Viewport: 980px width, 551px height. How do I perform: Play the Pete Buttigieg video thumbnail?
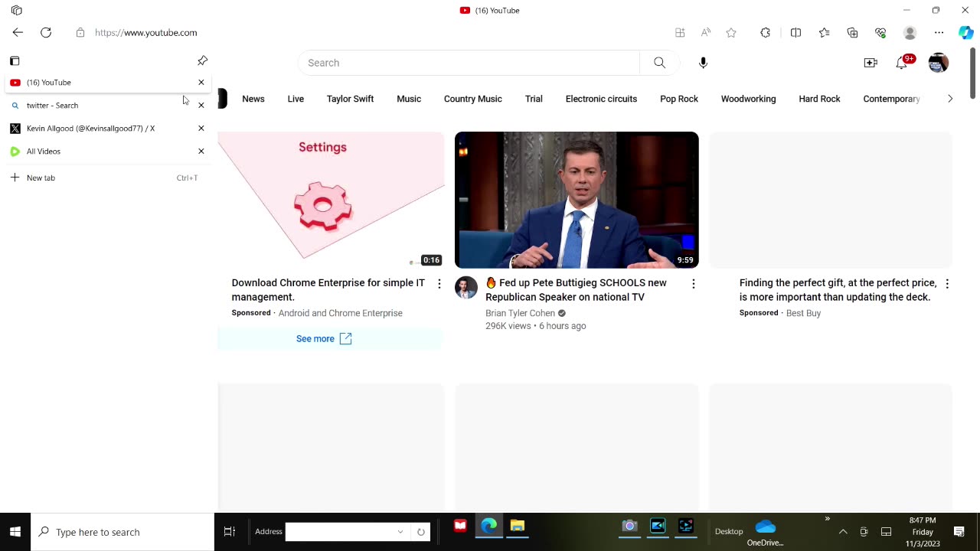577,200
